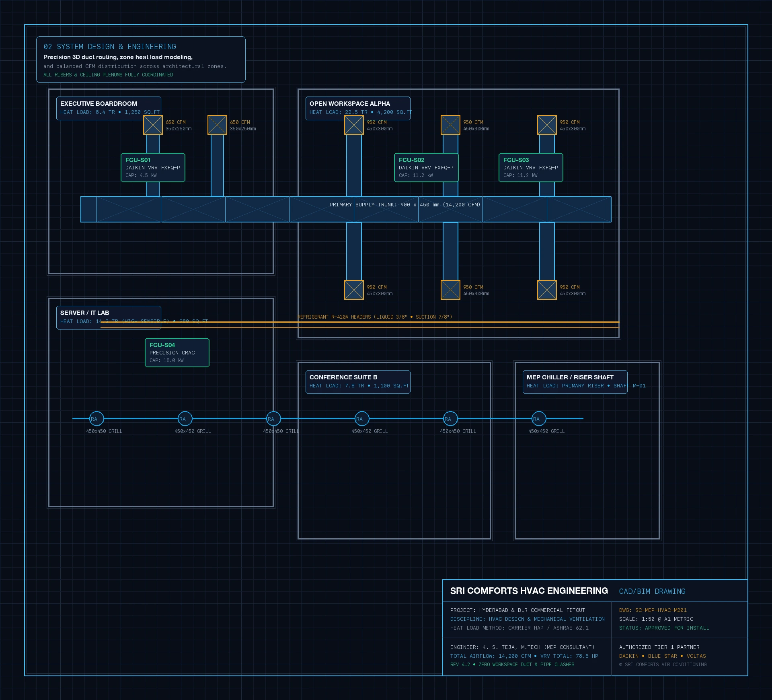
Task: Click 'PROJECT: HYDERABAD & BLR COMMERCIAL FITOUT'
Action: pos(518,610)
